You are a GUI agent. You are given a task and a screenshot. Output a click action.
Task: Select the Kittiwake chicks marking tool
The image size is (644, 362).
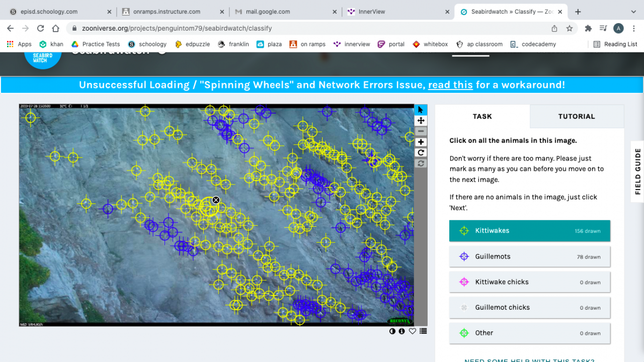(530, 282)
